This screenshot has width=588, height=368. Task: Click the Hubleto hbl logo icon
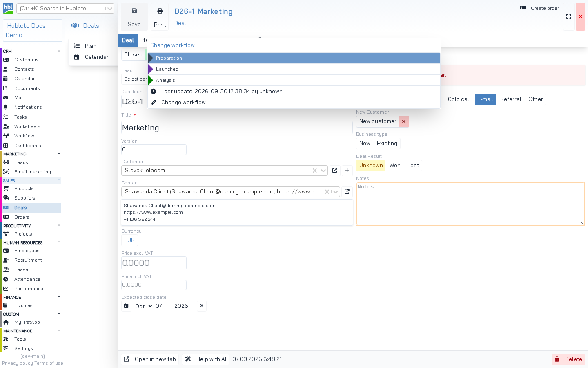pyautogui.click(x=8, y=8)
